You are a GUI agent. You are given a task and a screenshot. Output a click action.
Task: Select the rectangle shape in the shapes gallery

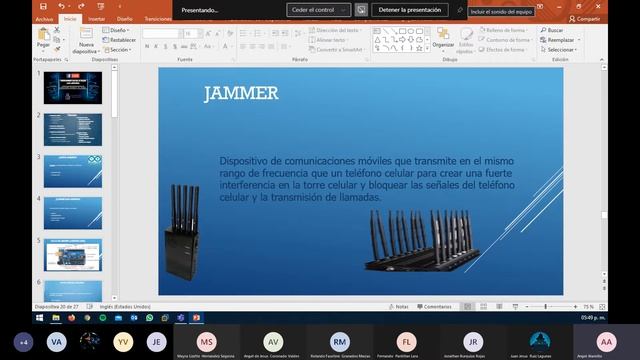(402, 31)
